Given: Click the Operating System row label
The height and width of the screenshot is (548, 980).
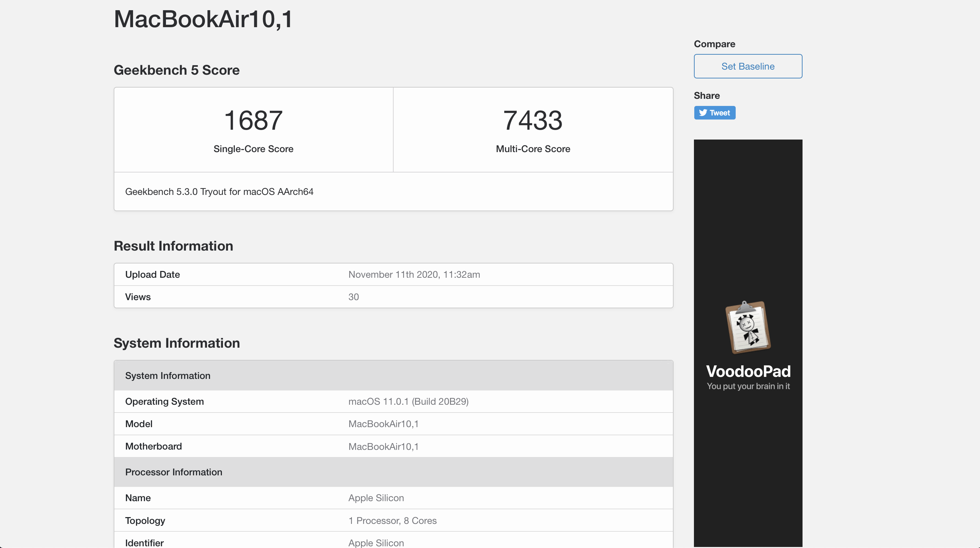Looking at the screenshot, I should [x=164, y=401].
